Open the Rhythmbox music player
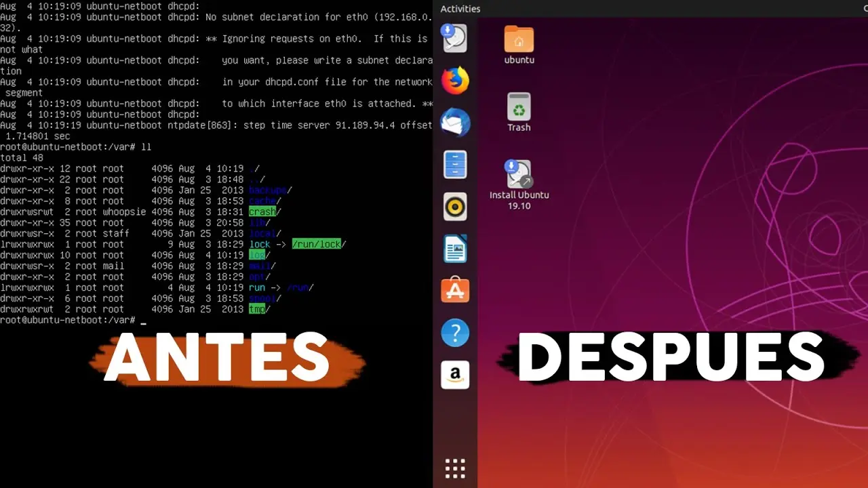Viewport: 868px width, 488px height. (x=454, y=206)
